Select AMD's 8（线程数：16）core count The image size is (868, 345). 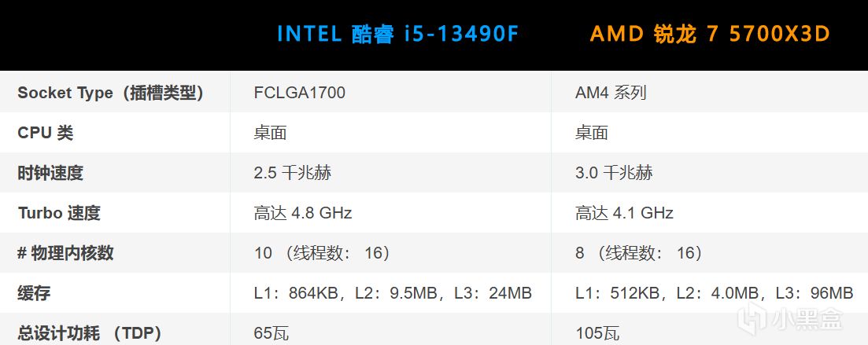641,253
